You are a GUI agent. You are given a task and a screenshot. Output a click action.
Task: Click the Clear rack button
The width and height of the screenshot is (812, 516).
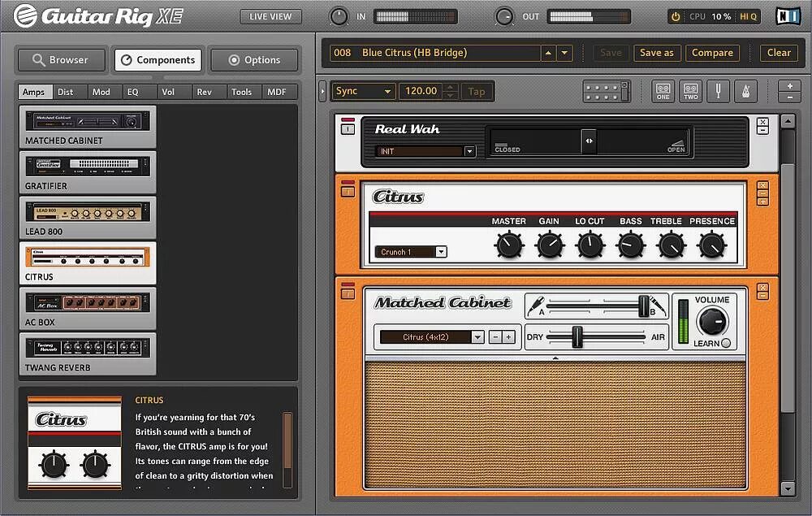(779, 53)
